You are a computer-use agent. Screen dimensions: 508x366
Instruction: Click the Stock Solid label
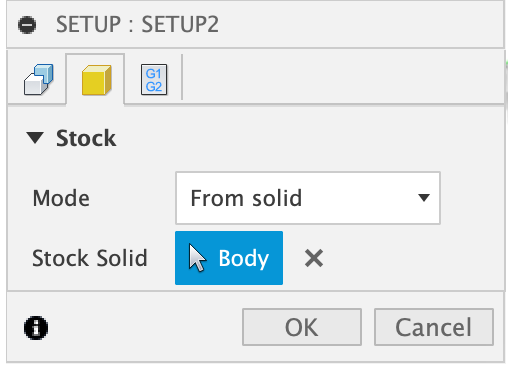point(90,258)
